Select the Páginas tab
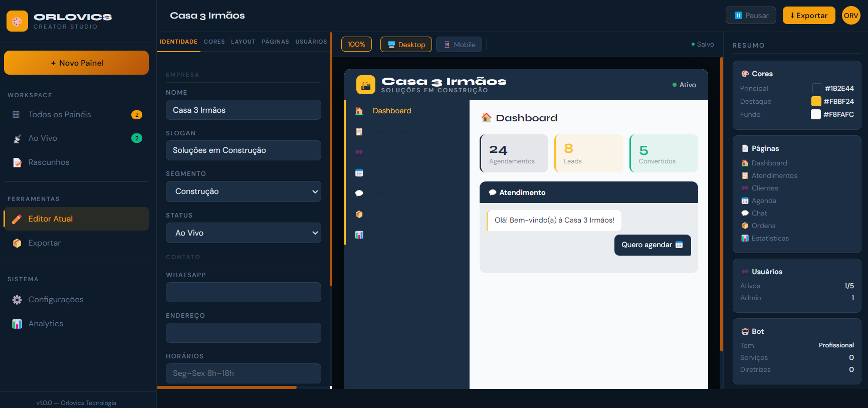 (x=275, y=42)
